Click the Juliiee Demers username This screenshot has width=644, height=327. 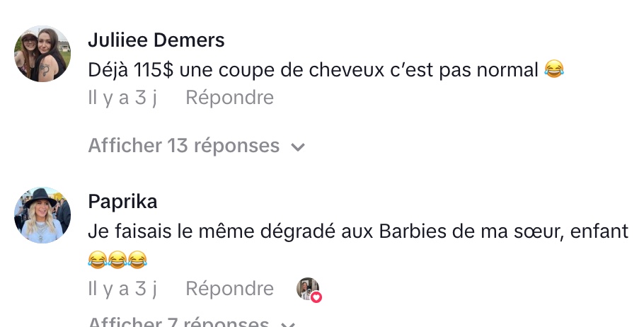156,40
